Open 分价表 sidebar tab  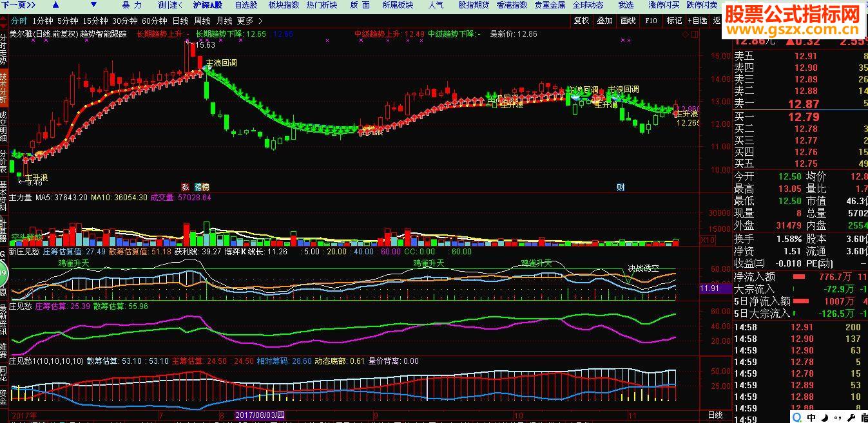tap(3, 162)
